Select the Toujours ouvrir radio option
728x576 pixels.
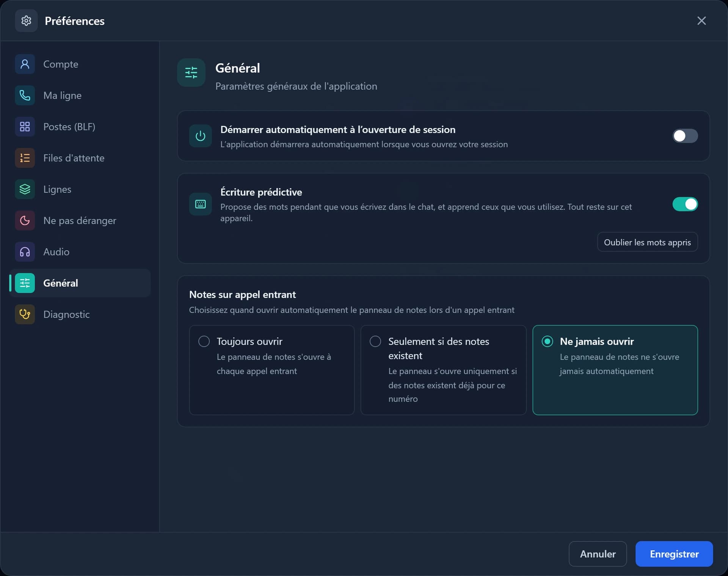(x=271, y=370)
